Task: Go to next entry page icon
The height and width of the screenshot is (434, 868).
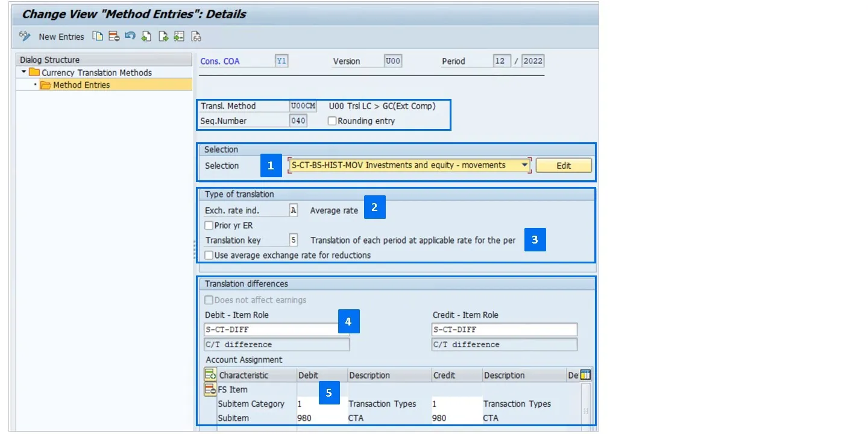Action: (x=163, y=37)
